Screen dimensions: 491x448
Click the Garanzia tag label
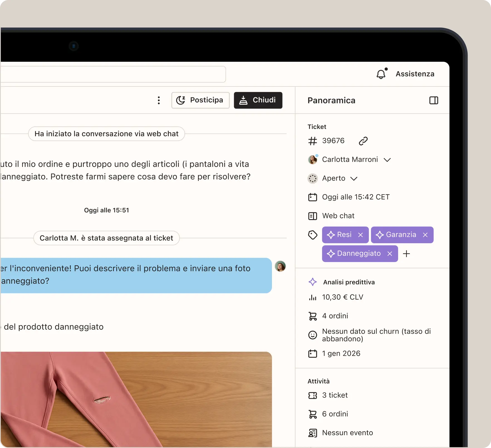401,235
